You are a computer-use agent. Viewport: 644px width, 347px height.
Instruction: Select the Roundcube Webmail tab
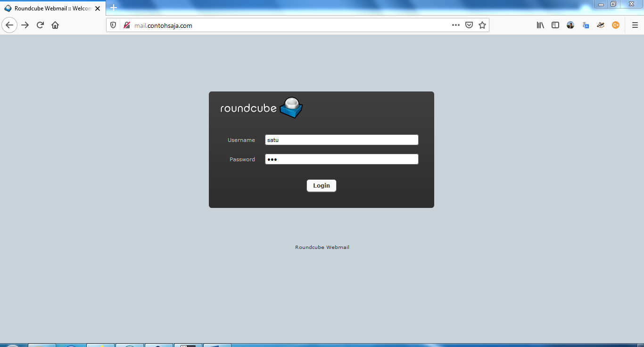53,8
